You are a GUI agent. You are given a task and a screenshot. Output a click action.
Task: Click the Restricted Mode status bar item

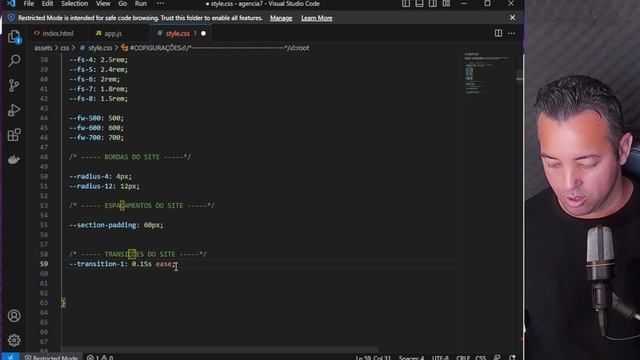[51, 358]
